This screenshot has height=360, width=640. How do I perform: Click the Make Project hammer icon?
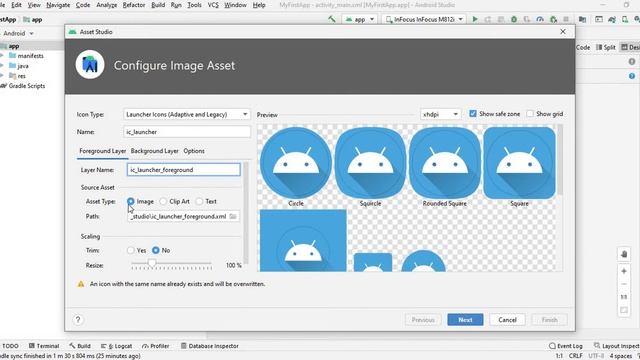coord(332,19)
